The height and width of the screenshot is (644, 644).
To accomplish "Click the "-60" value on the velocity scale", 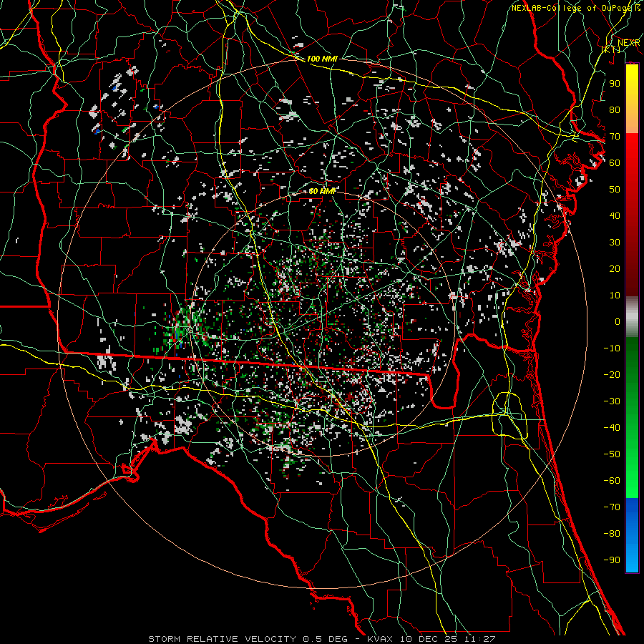I will (612, 481).
